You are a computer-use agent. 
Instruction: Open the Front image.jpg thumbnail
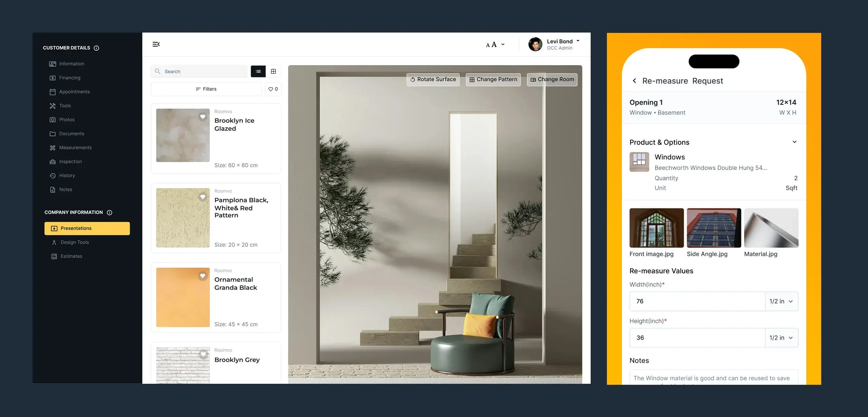tap(656, 228)
